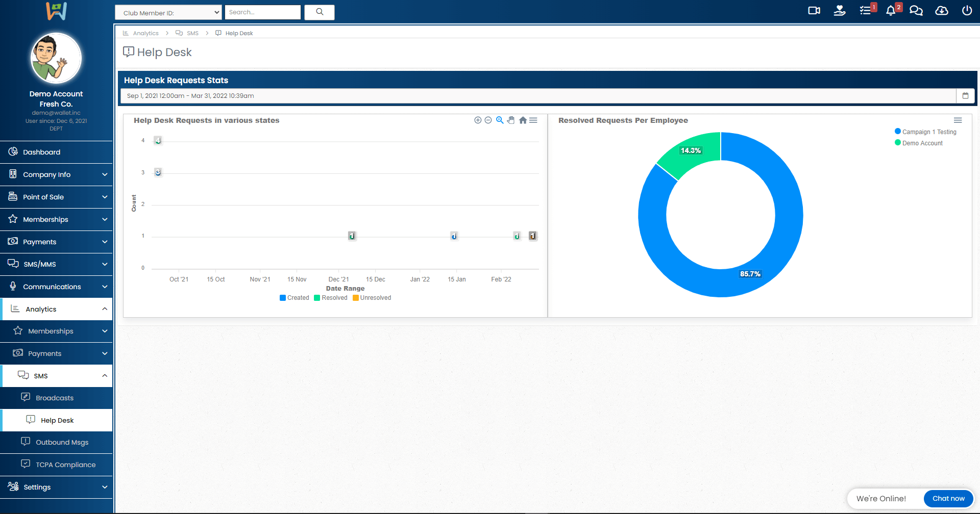Open the cloud download icon
Image resolution: width=980 pixels, height=514 pixels.
[x=941, y=11]
